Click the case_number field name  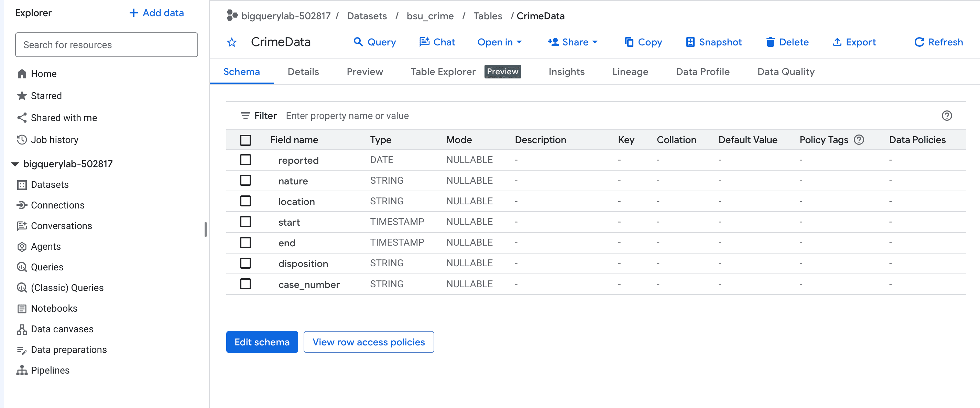click(309, 285)
